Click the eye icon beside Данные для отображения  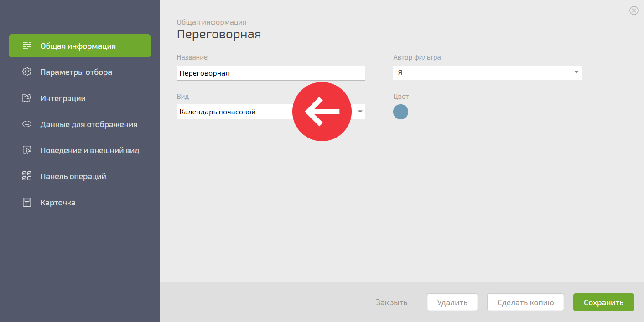(27, 124)
